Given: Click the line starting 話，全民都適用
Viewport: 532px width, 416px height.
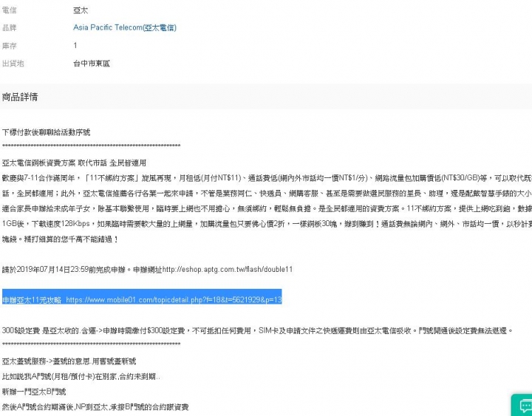Looking at the screenshot, I should pyautogui.click(x=267, y=194).
